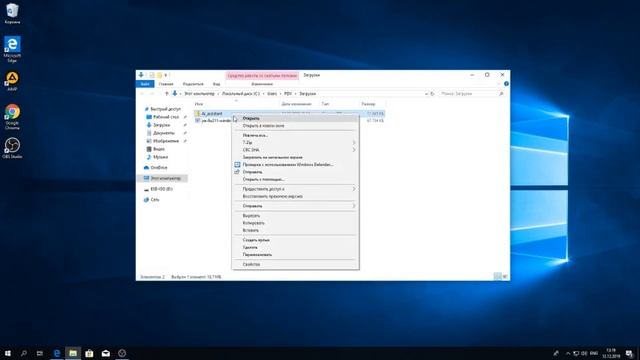Click search magnifier in Explorer search box
The image size is (640, 360).
pyautogui.click(x=501, y=93)
